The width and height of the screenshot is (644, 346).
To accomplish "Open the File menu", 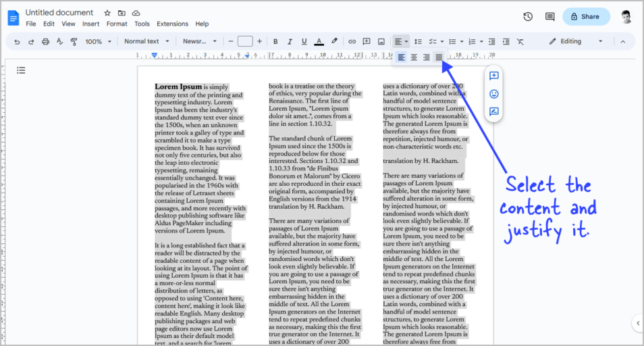I will [31, 24].
